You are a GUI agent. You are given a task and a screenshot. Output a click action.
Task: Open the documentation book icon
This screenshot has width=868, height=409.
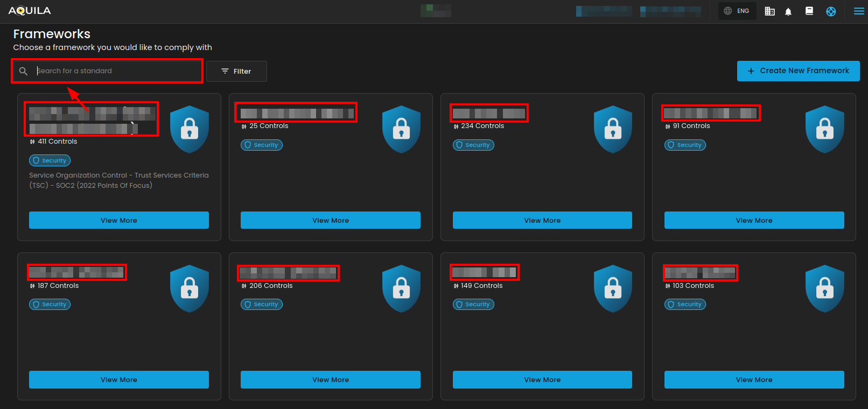click(x=809, y=11)
